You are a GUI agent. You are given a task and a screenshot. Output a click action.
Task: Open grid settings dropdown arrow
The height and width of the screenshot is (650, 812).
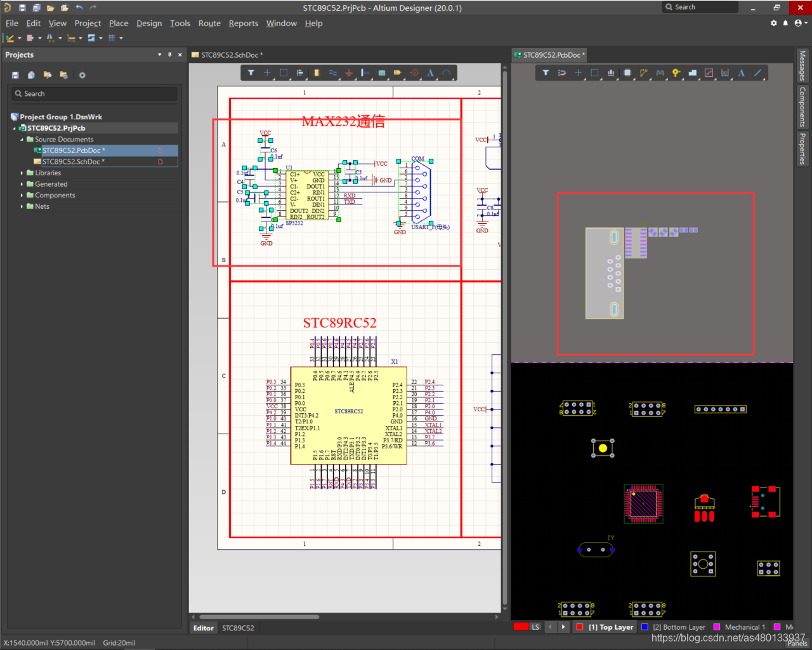121,38
